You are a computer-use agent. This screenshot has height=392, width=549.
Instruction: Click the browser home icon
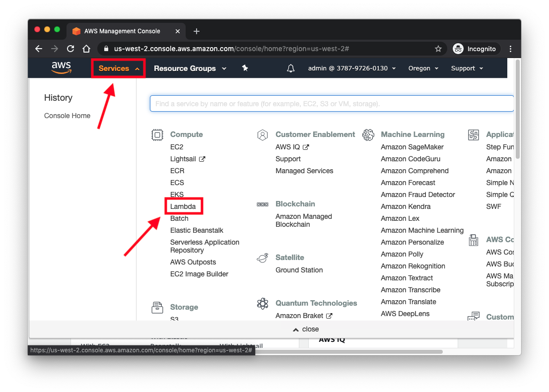click(x=86, y=49)
